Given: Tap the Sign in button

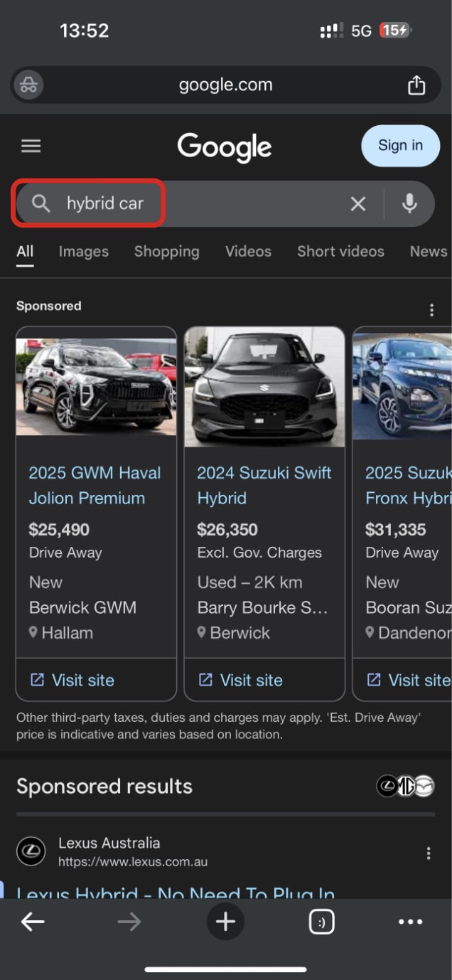Looking at the screenshot, I should (400, 146).
